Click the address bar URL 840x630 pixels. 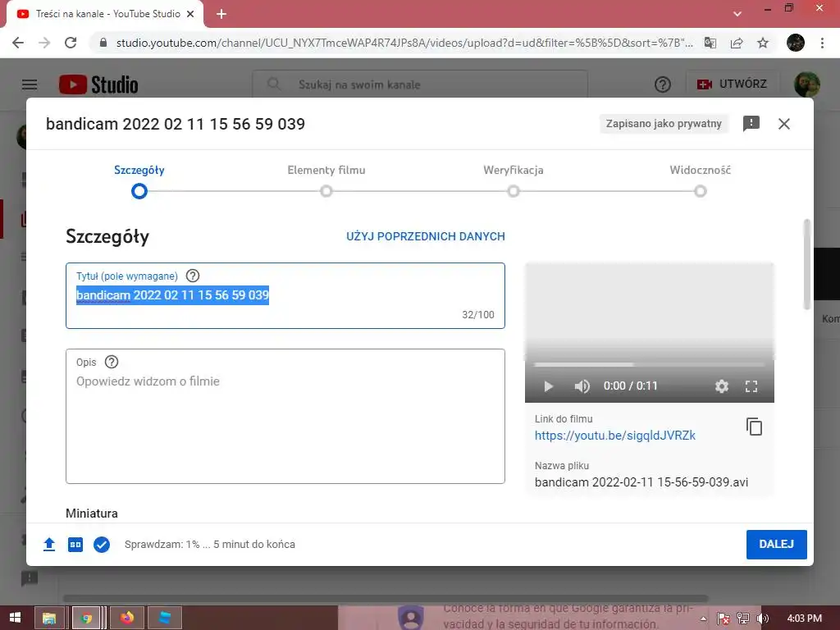[404, 43]
